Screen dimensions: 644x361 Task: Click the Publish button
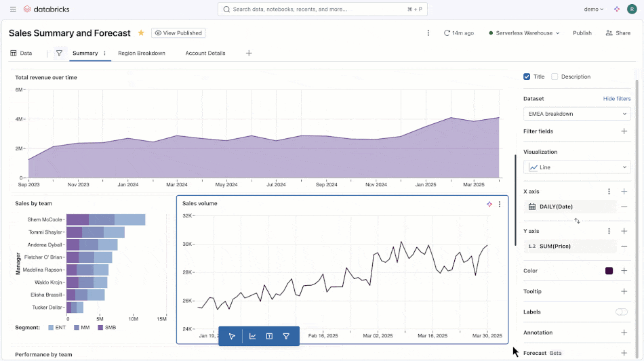pyautogui.click(x=582, y=33)
